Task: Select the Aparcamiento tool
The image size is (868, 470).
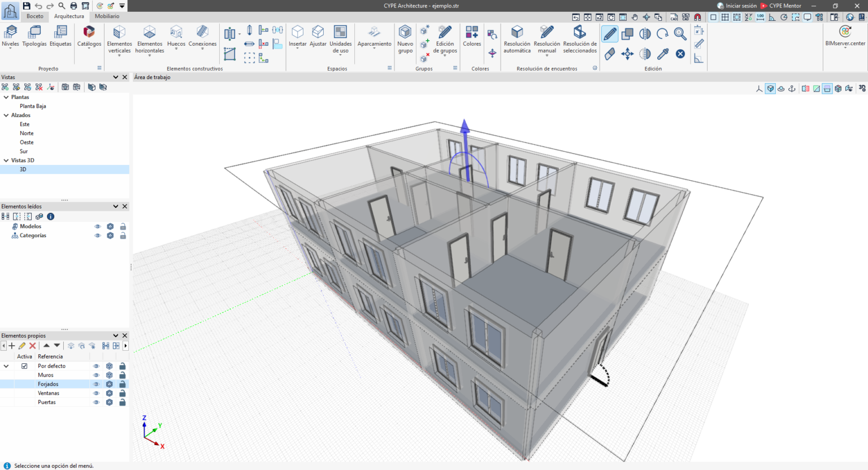Action: click(374, 36)
